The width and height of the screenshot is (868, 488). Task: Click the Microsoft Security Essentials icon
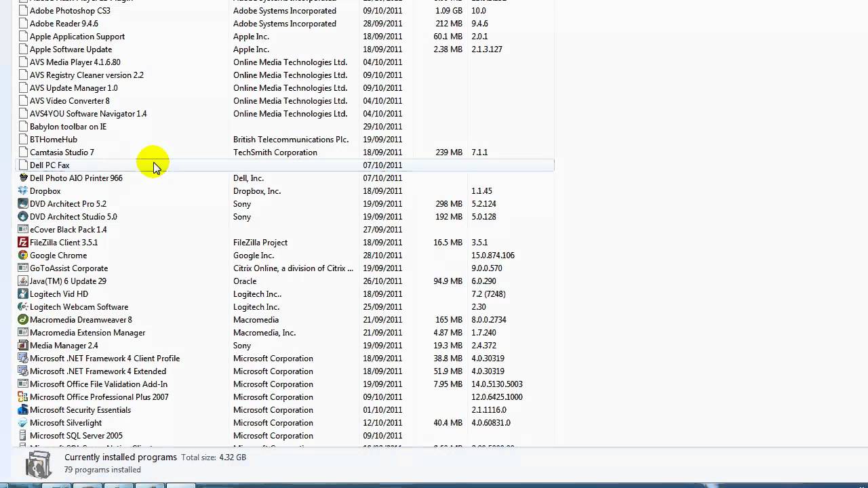[x=23, y=410]
